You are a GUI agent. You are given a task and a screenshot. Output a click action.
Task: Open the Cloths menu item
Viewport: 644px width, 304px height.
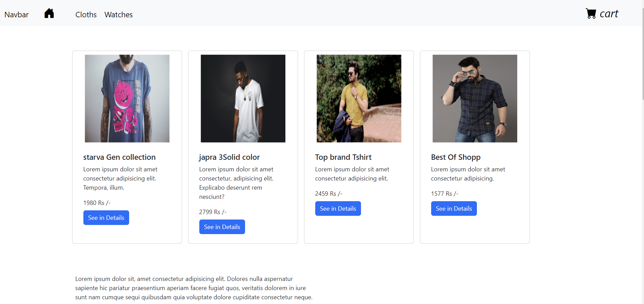86,15
